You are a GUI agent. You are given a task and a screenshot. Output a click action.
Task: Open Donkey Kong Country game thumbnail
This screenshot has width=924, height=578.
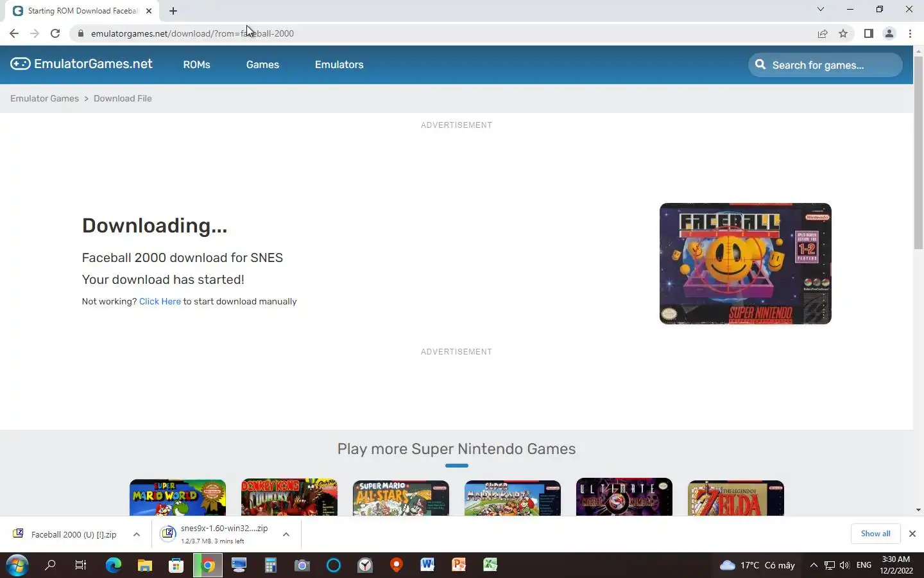pos(289,497)
